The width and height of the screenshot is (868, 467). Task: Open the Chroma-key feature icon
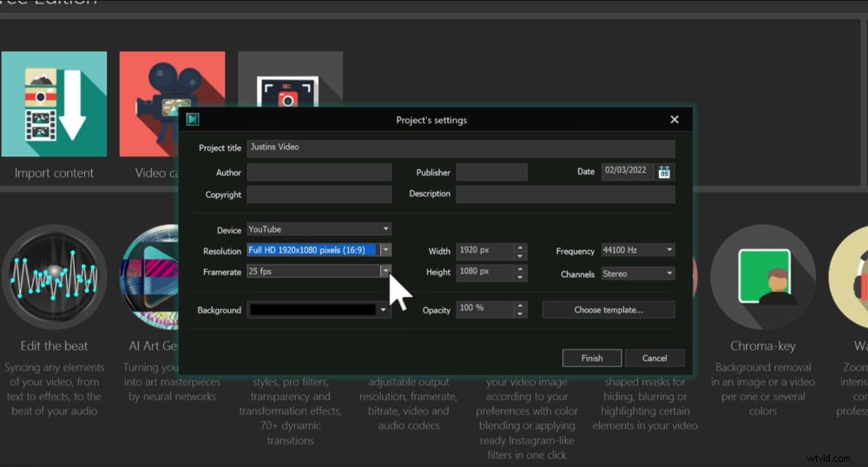coord(763,277)
